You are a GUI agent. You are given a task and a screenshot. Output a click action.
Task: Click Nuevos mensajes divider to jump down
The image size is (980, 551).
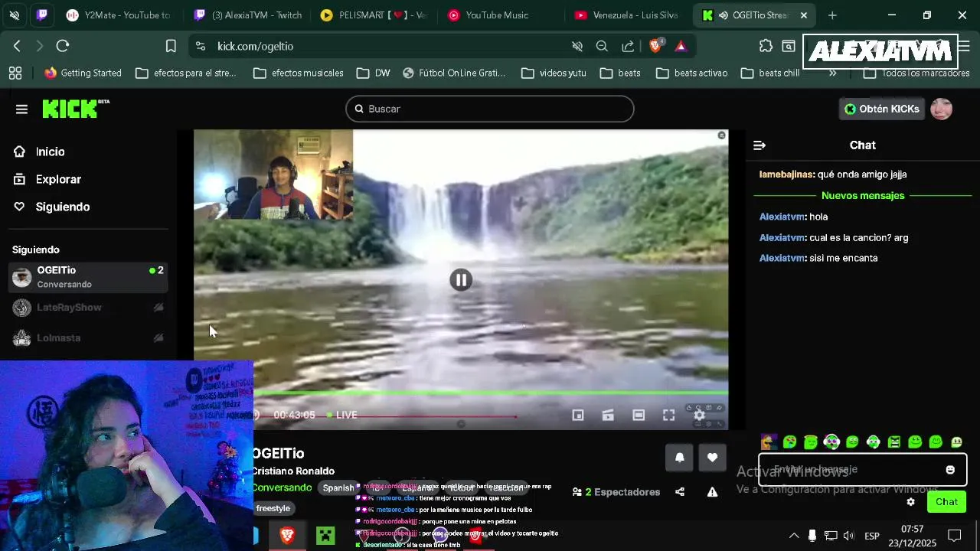(x=863, y=196)
